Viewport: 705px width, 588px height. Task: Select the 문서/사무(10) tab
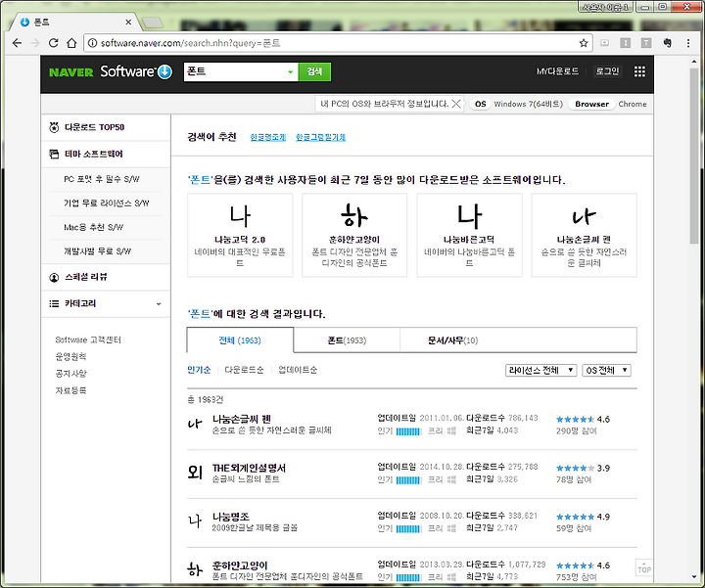click(452, 340)
